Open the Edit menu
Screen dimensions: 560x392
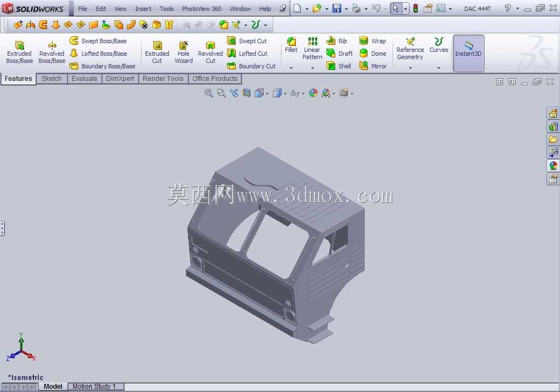pyautogui.click(x=101, y=9)
